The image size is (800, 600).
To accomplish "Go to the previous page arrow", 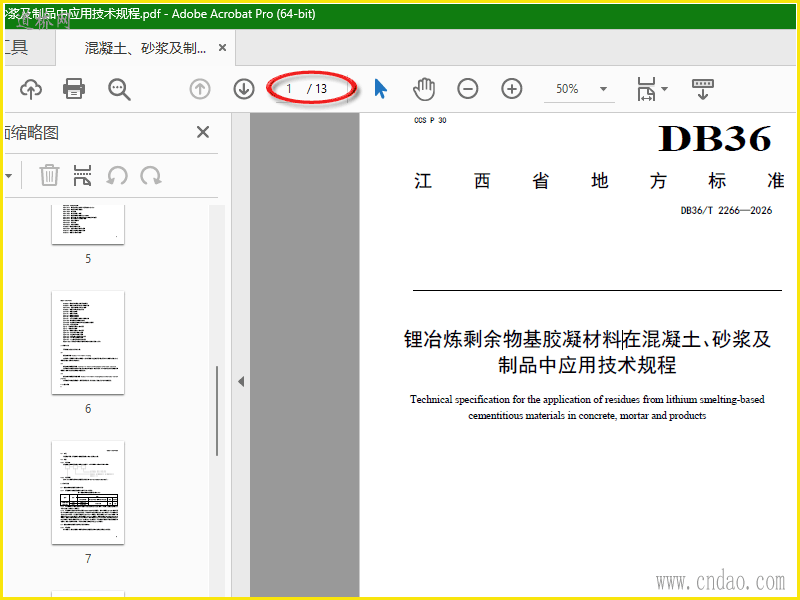I will click(200, 89).
